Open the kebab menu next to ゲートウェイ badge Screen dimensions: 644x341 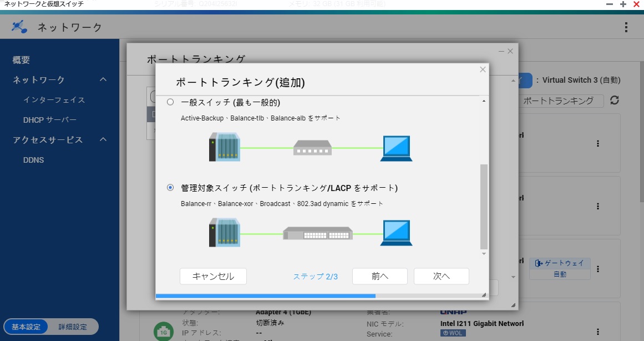point(598,269)
